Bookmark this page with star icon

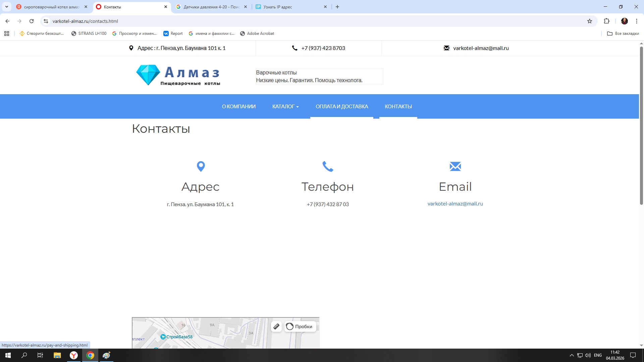[589, 21]
